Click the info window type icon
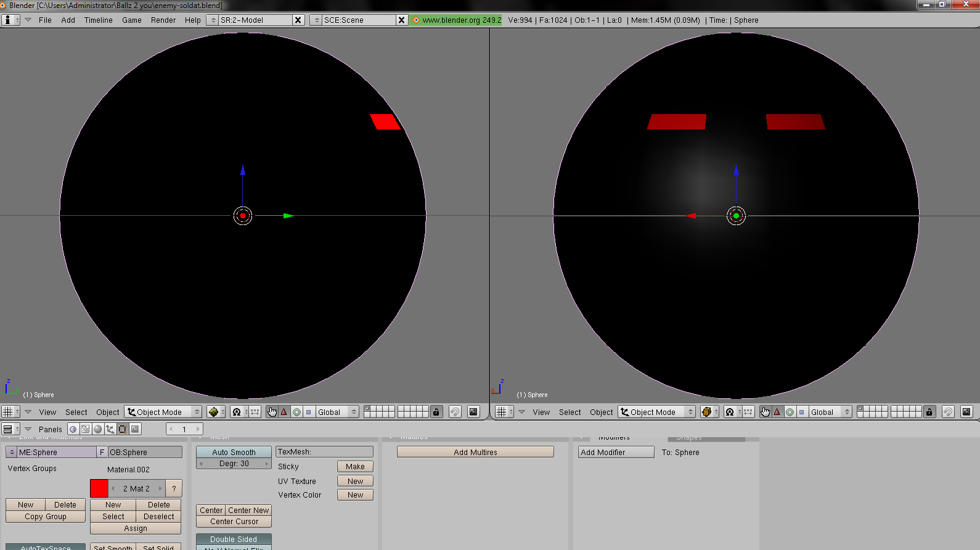Screen dimensions: 980x550 pos(11,20)
